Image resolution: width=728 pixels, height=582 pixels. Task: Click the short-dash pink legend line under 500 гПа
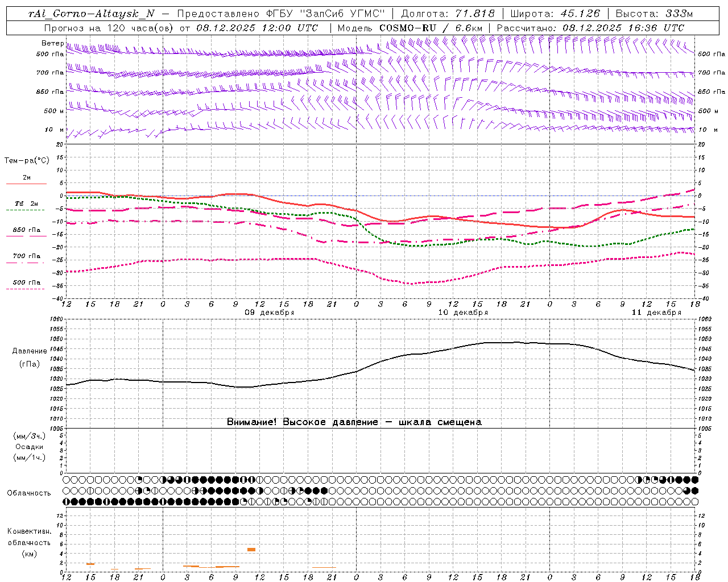point(26,289)
